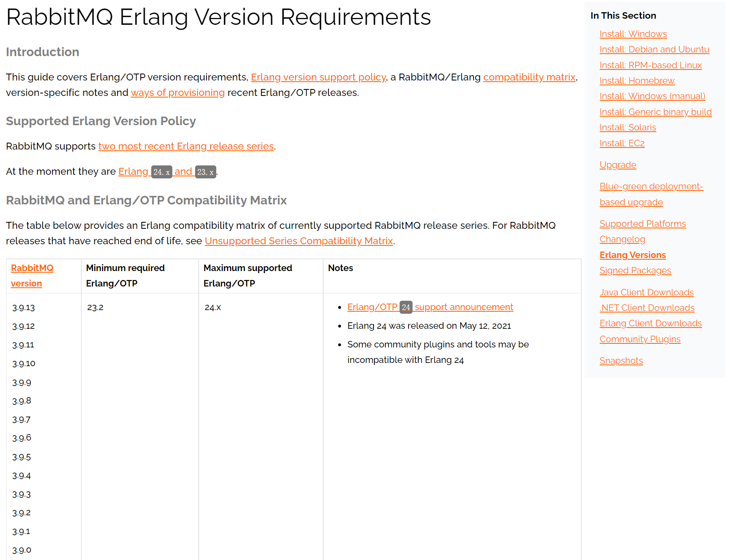Visit Supported Platforms page
Viewport: 730px width, 560px height.
(643, 224)
